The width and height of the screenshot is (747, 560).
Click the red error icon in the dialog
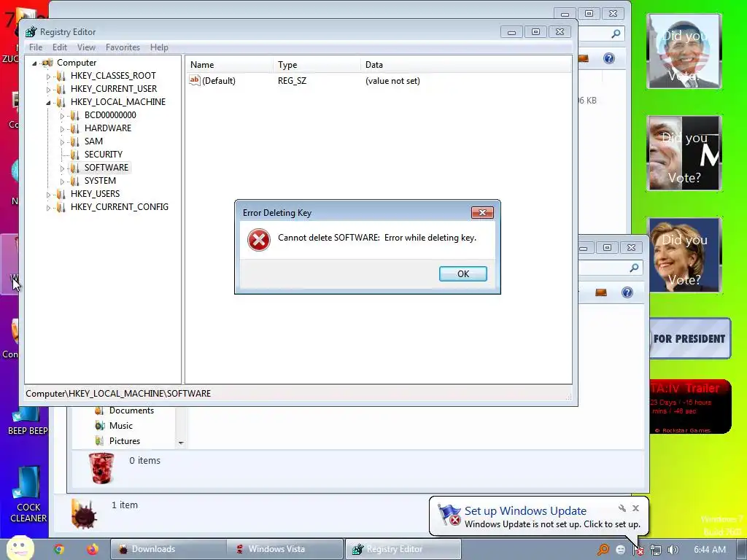click(259, 239)
